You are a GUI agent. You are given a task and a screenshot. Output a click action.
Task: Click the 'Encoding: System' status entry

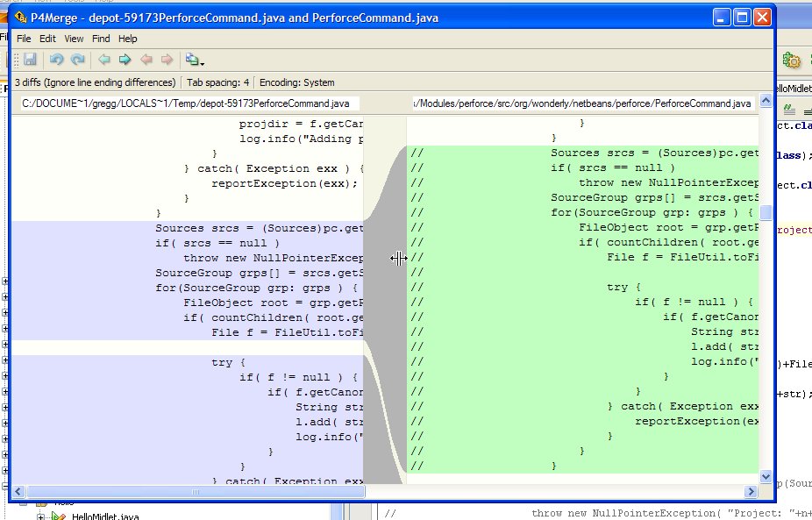tap(296, 82)
